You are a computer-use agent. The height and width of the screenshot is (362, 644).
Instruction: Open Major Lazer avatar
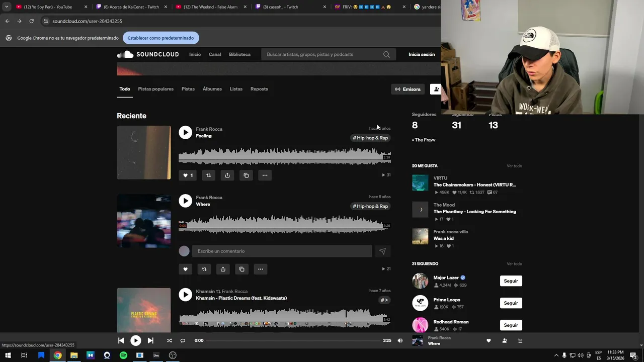point(420,281)
